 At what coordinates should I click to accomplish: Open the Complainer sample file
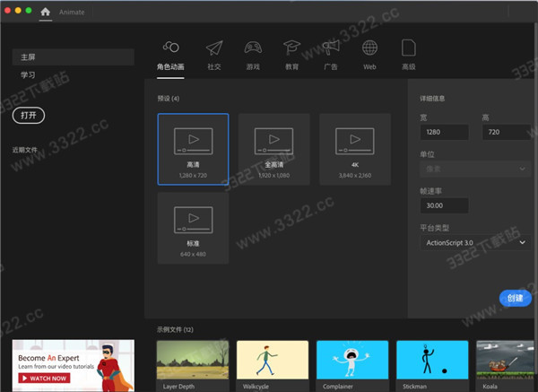click(x=352, y=366)
